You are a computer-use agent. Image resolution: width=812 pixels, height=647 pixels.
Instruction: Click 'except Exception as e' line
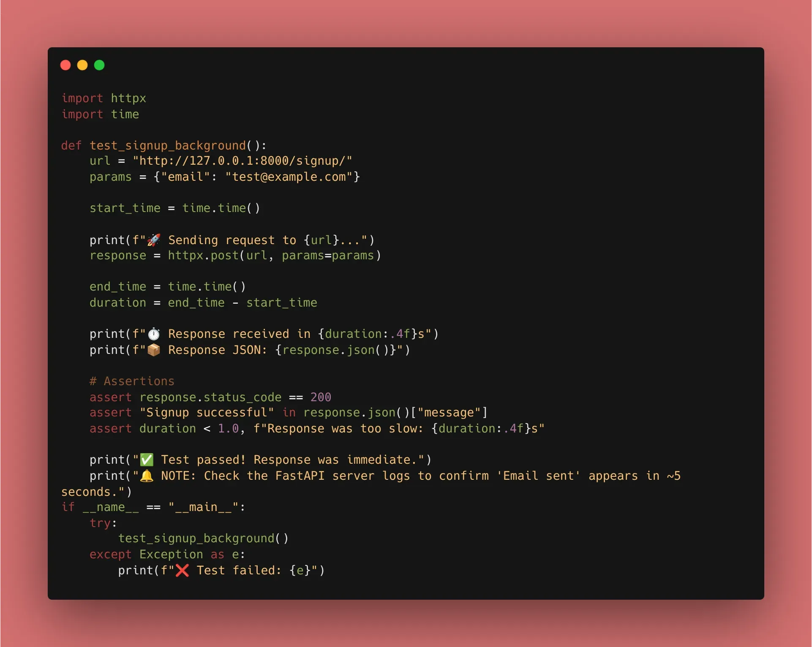(x=167, y=555)
